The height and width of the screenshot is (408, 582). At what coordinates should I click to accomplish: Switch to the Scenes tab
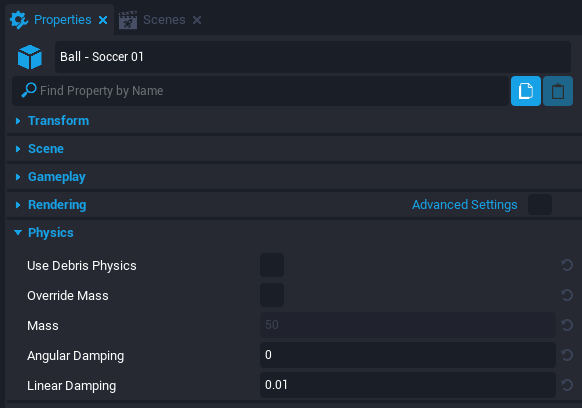click(164, 20)
